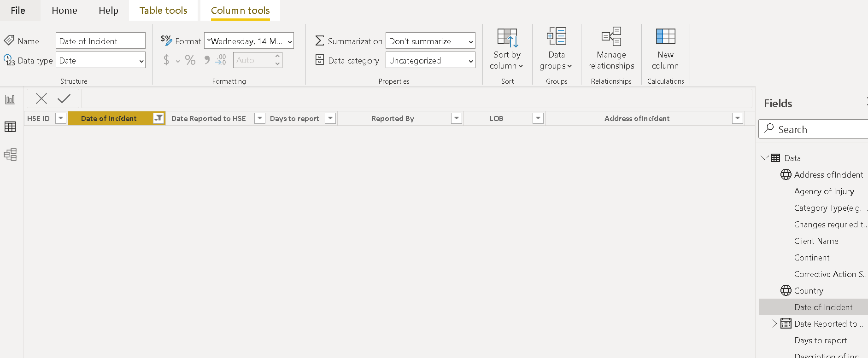The width and height of the screenshot is (868, 358).
Task: Click the Fields Search box
Action: (813, 129)
